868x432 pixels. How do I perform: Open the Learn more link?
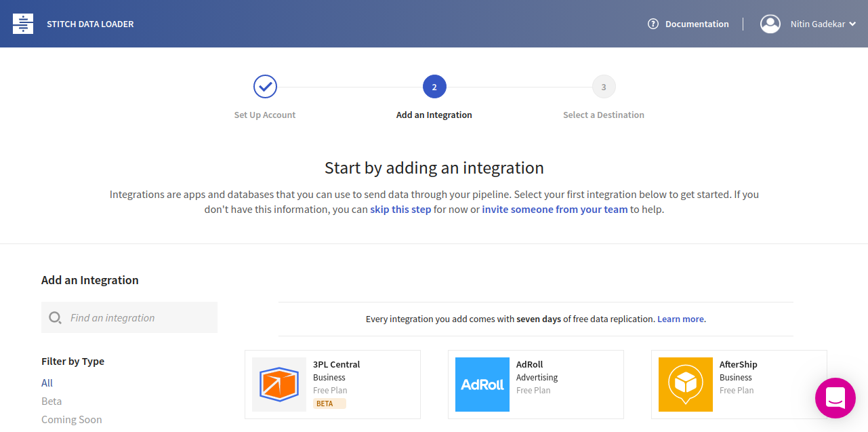coord(680,319)
